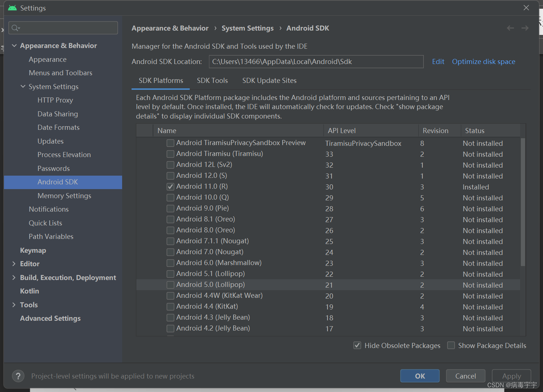Switch to SDK Platforms tab

tap(161, 80)
